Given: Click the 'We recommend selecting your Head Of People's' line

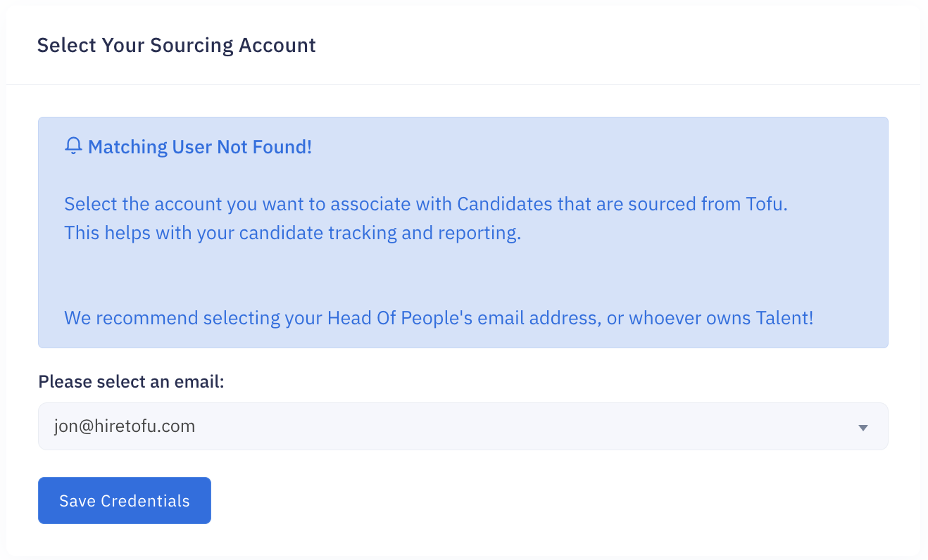Looking at the screenshot, I should (439, 318).
